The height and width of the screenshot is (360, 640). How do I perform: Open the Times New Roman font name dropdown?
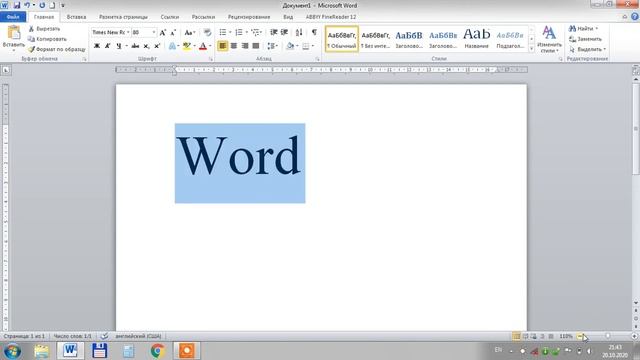point(128,32)
